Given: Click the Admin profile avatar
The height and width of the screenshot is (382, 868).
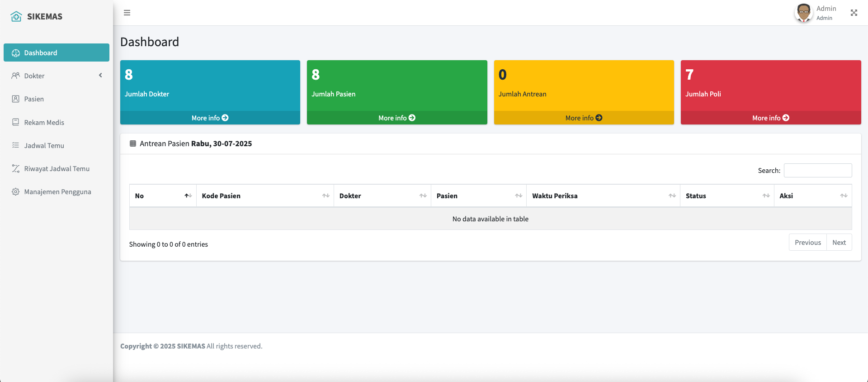Looking at the screenshot, I should point(803,13).
